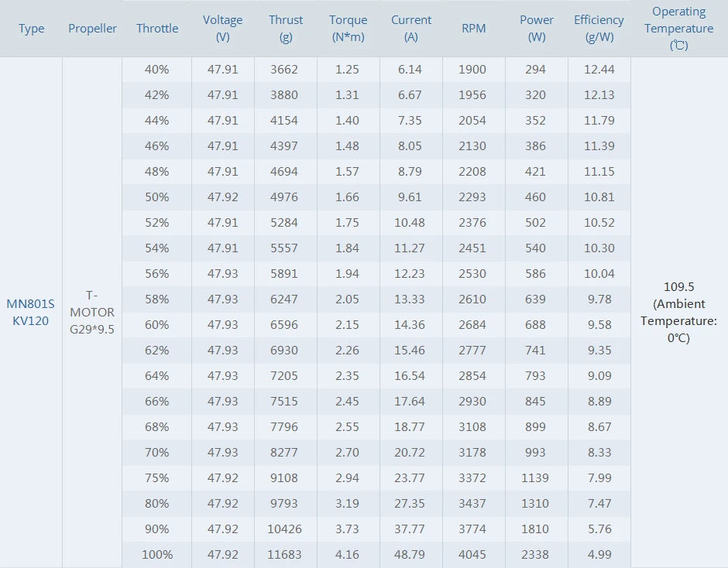Click the Operating Temperature header
The height and width of the screenshot is (568, 728).
click(x=679, y=29)
